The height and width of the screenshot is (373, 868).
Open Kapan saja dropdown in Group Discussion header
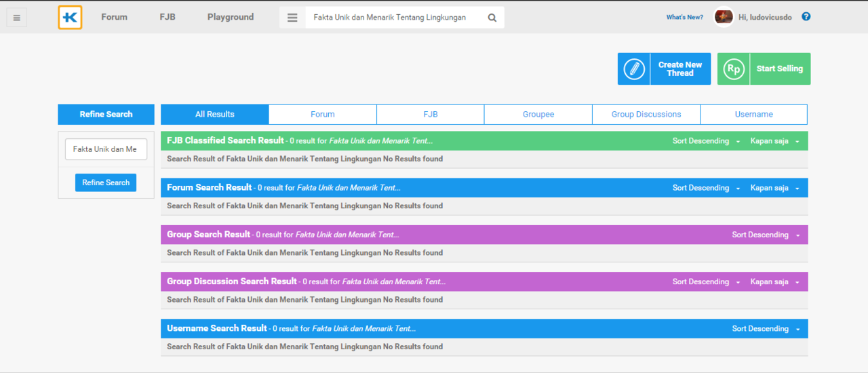click(x=774, y=281)
